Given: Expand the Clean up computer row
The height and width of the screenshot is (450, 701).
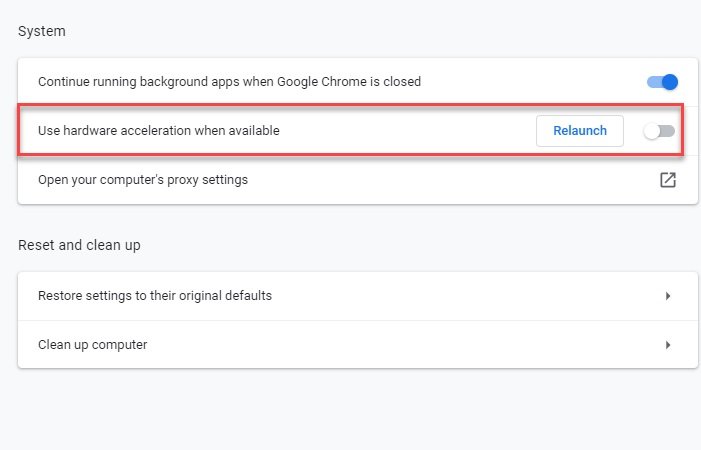Looking at the screenshot, I should tap(358, 345).
